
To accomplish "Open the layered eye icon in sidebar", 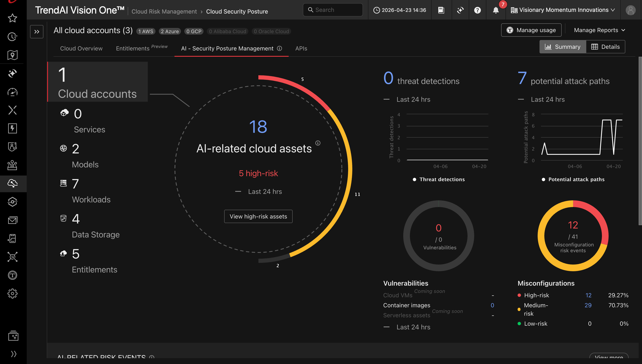I will pyautogui.click(x=13, y=202).
